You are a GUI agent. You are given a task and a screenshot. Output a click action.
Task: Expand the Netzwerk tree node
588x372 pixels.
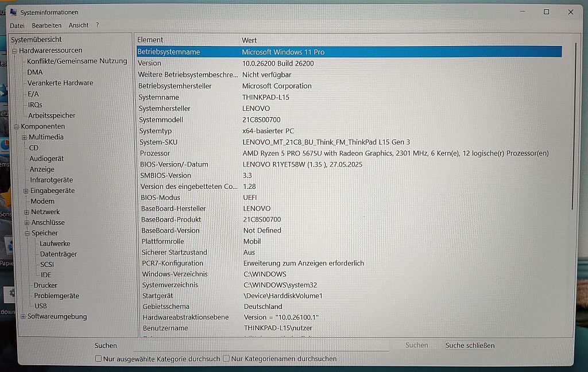click(26, 212)
